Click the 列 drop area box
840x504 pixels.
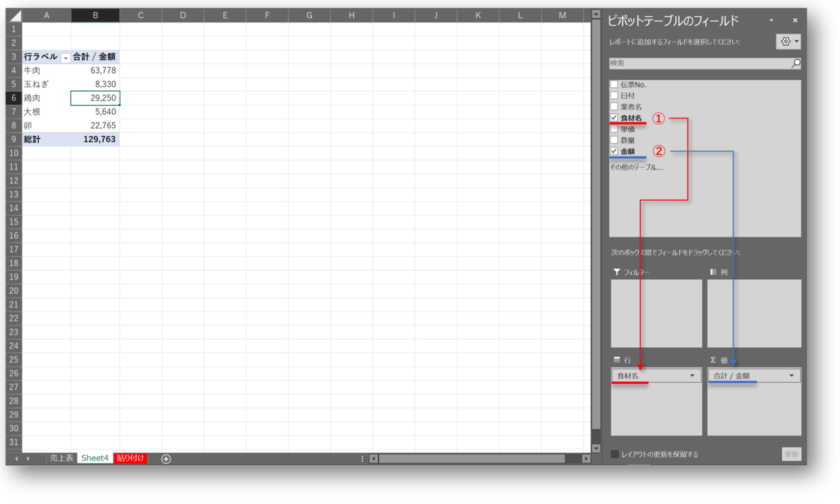[754, 314]
